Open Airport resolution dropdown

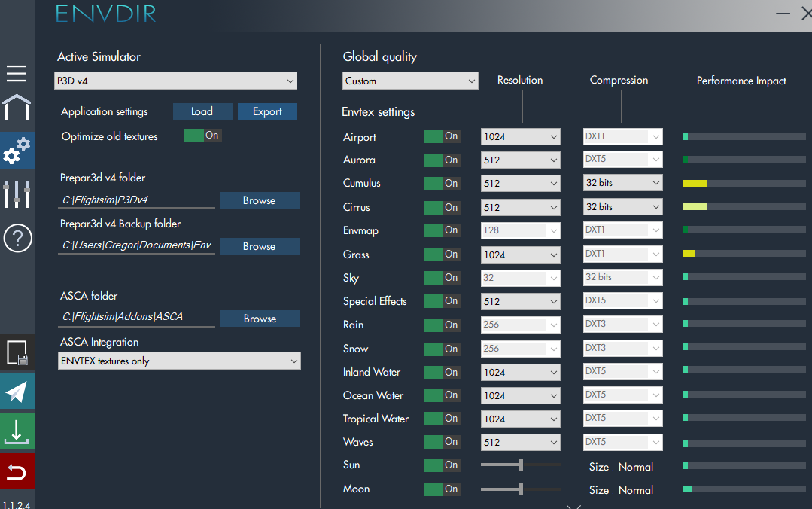521,137
